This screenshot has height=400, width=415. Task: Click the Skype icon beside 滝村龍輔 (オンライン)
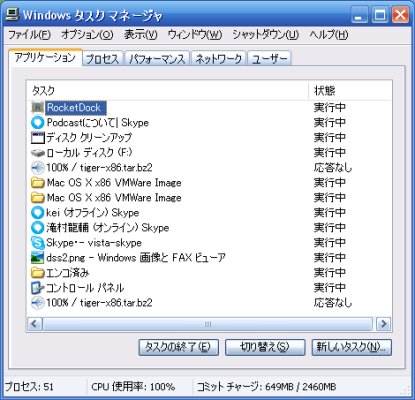coord(37,228)
